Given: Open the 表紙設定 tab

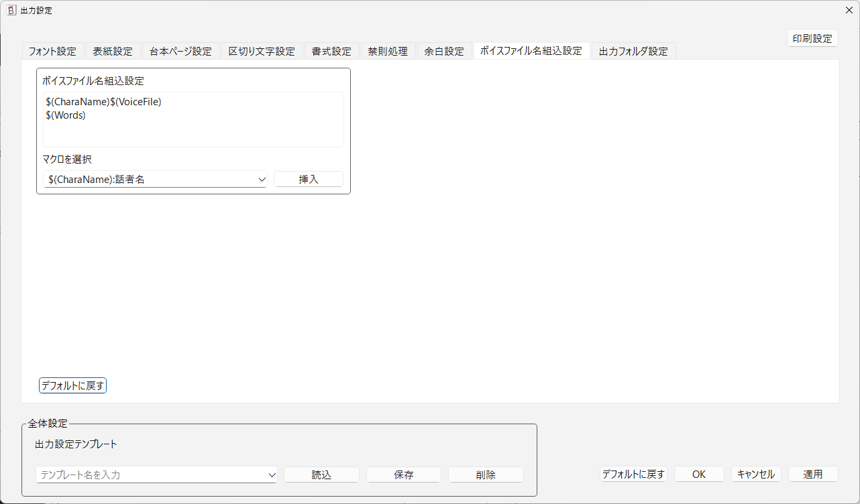Looking at the screenshot, I should [x=113, y=50].
